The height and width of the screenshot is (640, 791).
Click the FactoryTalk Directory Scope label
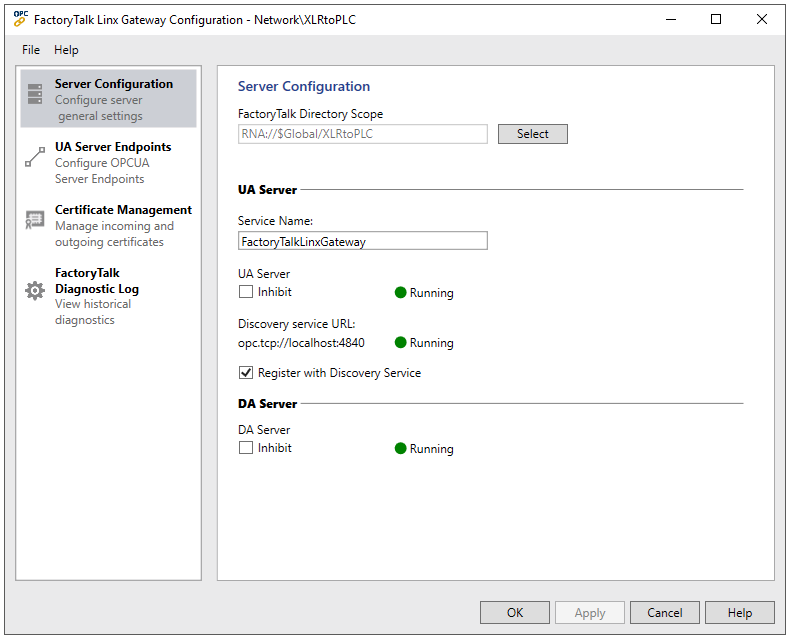point(310,114)
